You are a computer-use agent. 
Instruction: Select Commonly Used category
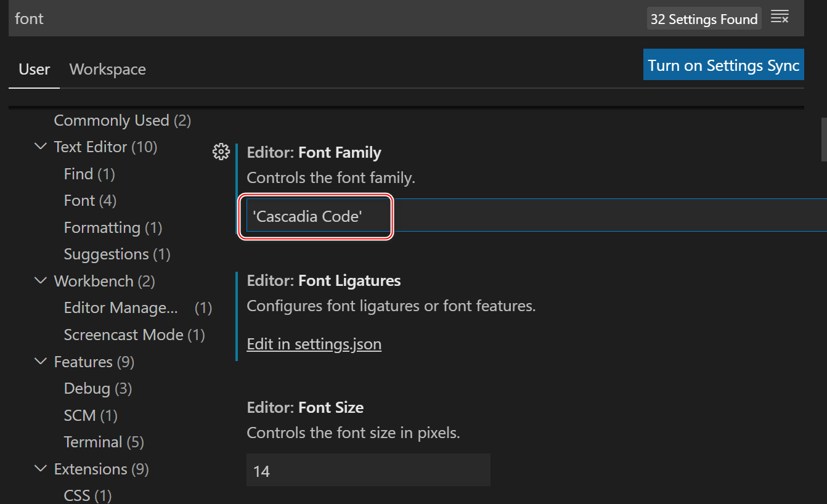click(123, 120)
